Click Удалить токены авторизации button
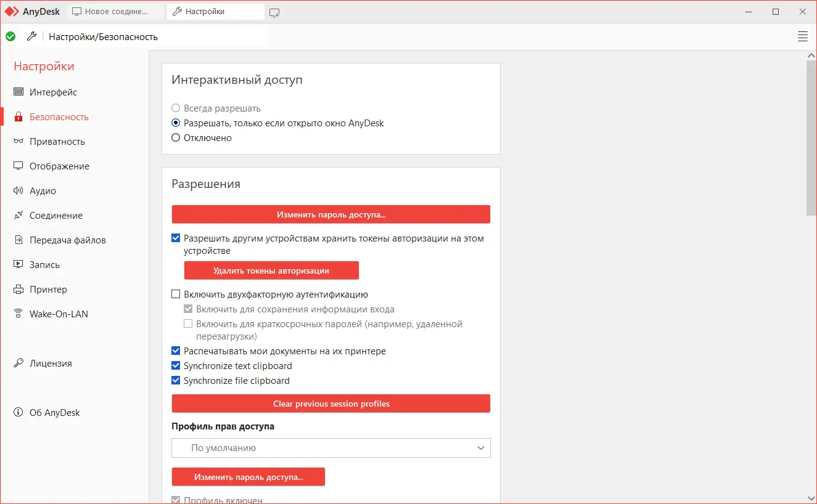 [271, 270]
